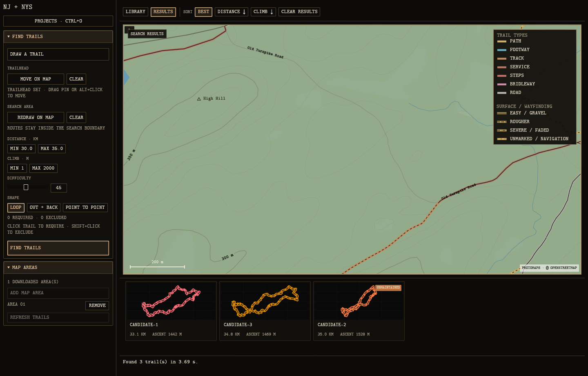Click Draw a Trail button
The height and width of the screenshot is (376, 588).
(58, 54)
